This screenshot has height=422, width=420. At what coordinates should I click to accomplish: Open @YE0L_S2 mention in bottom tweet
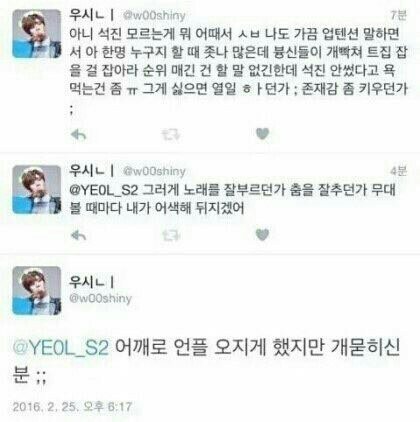(61, 348)
